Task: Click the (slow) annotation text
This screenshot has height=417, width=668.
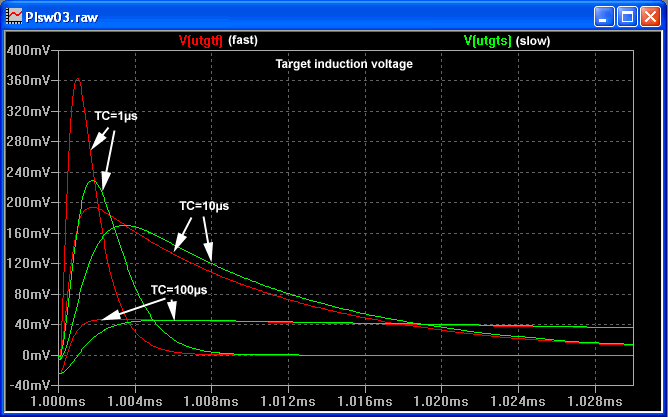Action: click(533, 41)
